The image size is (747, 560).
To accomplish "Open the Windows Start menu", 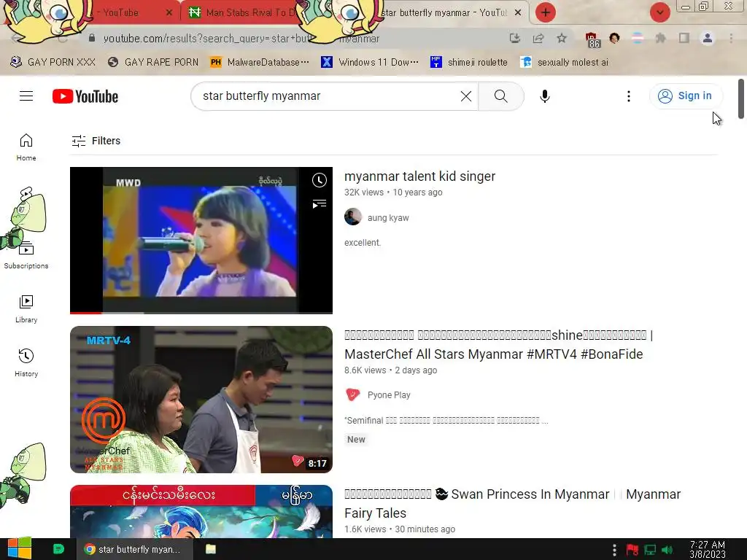I will pos(19,549).
